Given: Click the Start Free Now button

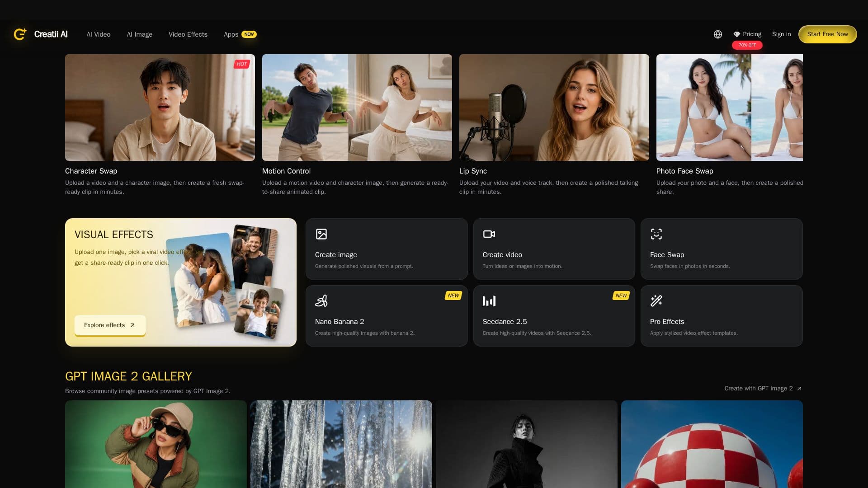Looking at the screenshot, I should [x=827, y=34].
